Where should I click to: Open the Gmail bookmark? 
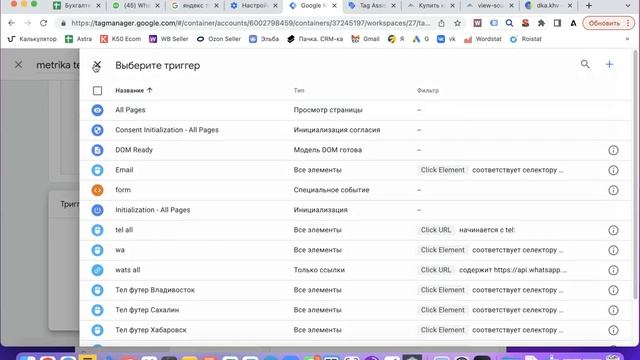366,39
